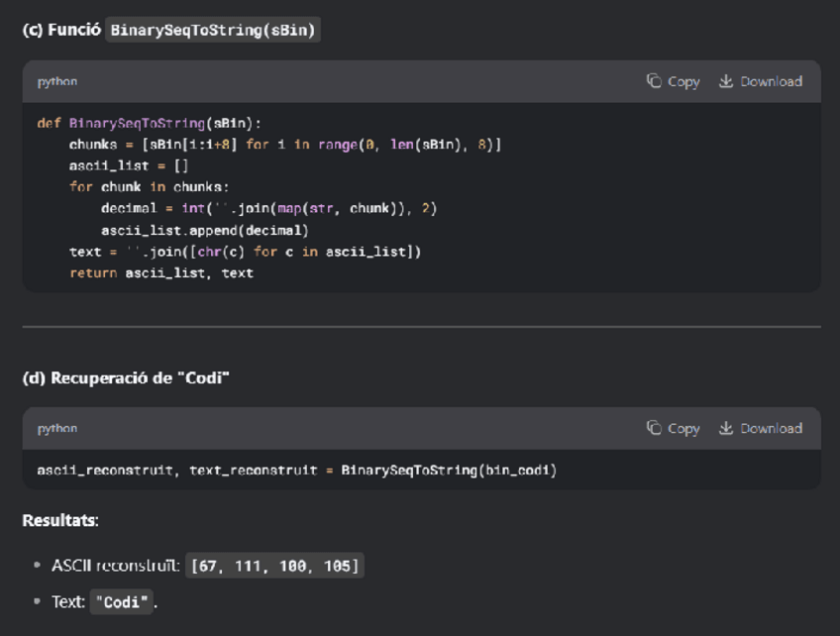
Task: Click the copy icon above the bin_codi code
Action: (x=654, y=428)
